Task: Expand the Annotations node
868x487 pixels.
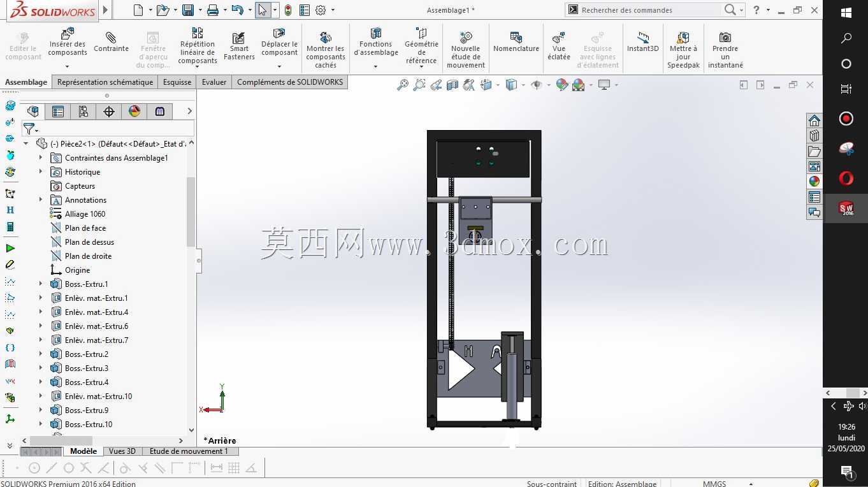Action: tap(41, 200)
